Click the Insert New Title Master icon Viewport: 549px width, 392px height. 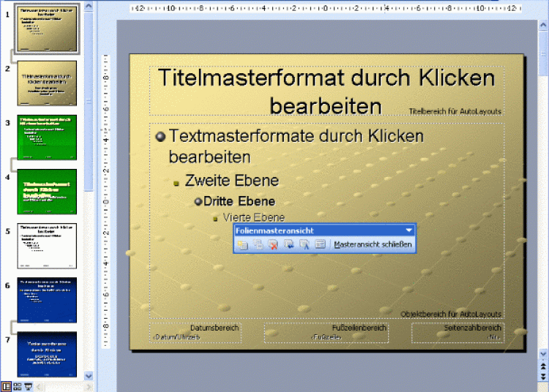pyautogui.click(x=258, y=244)
